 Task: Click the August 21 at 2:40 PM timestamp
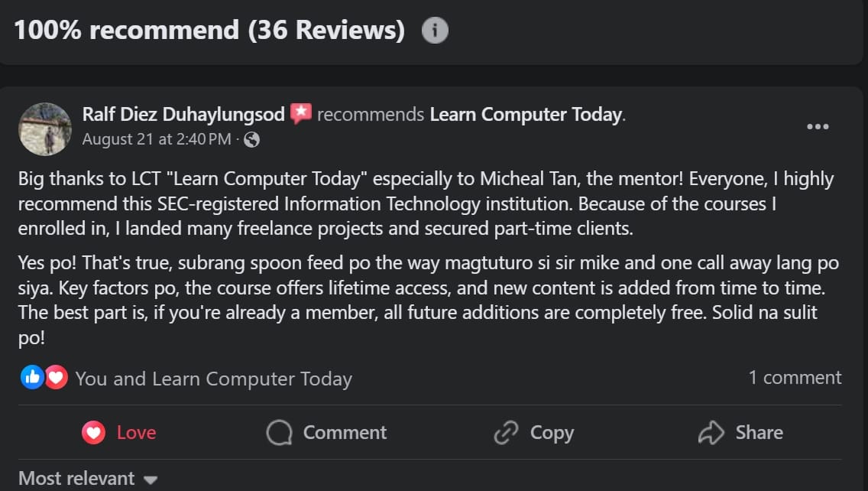(156, 139)
